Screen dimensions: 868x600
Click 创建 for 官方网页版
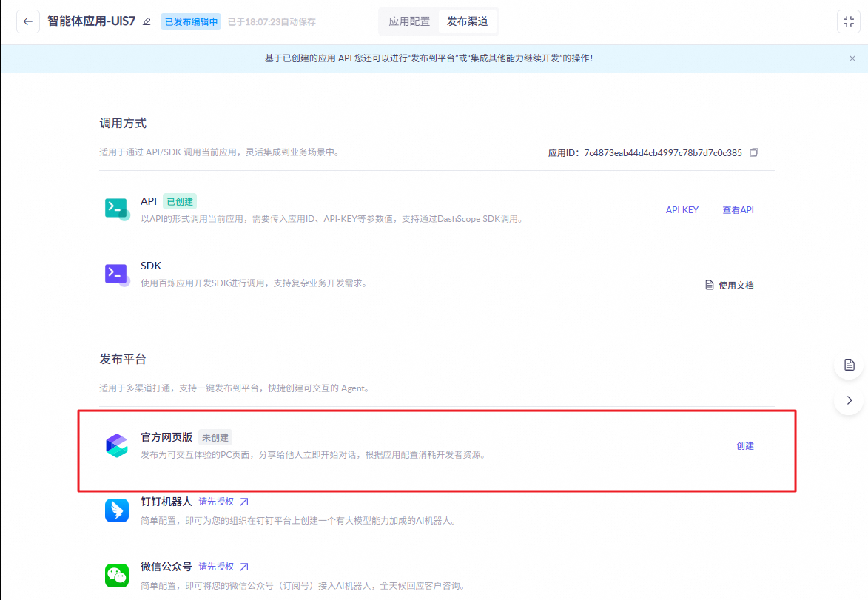click(x=745, y=445)
